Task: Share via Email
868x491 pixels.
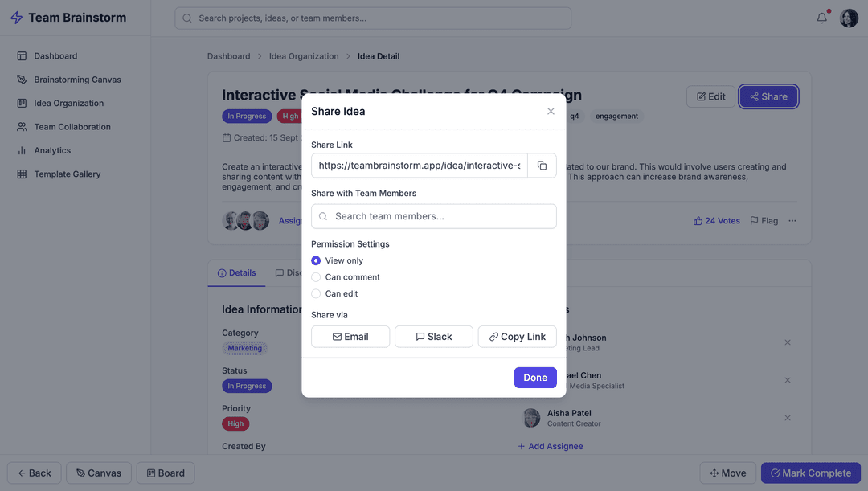Action: point(350,337)
